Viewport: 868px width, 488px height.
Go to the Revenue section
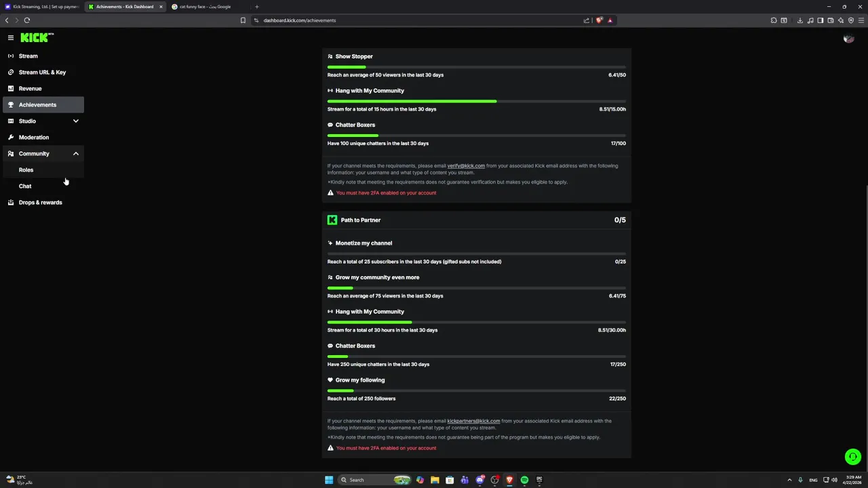pos(43,89)
